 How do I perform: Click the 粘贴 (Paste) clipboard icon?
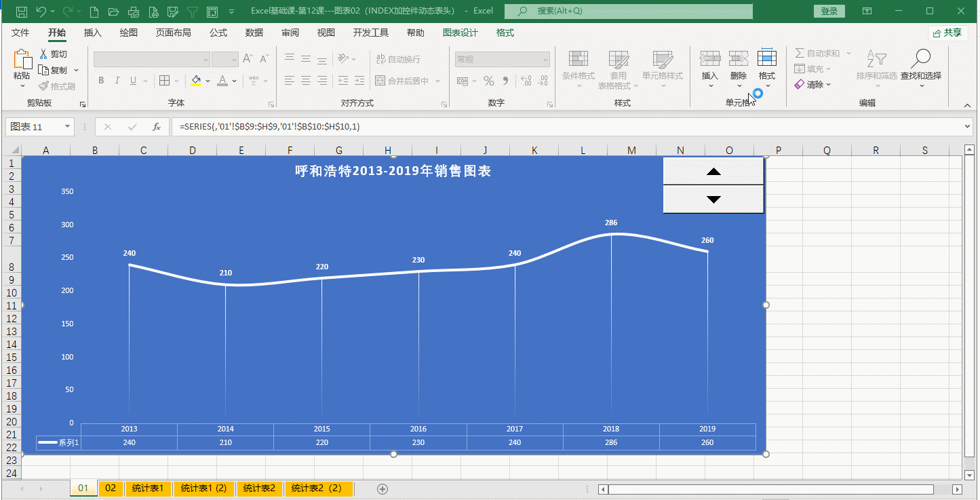[22, 61]
